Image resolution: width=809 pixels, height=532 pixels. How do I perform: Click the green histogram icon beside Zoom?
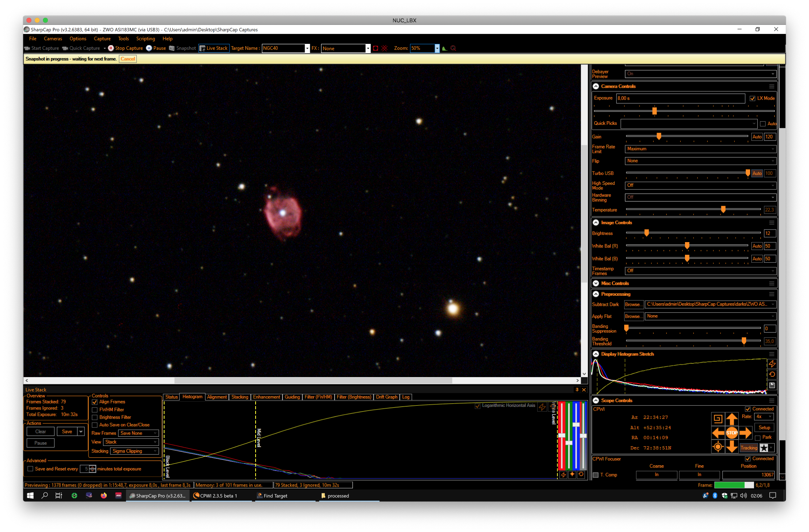click(444, 48)
